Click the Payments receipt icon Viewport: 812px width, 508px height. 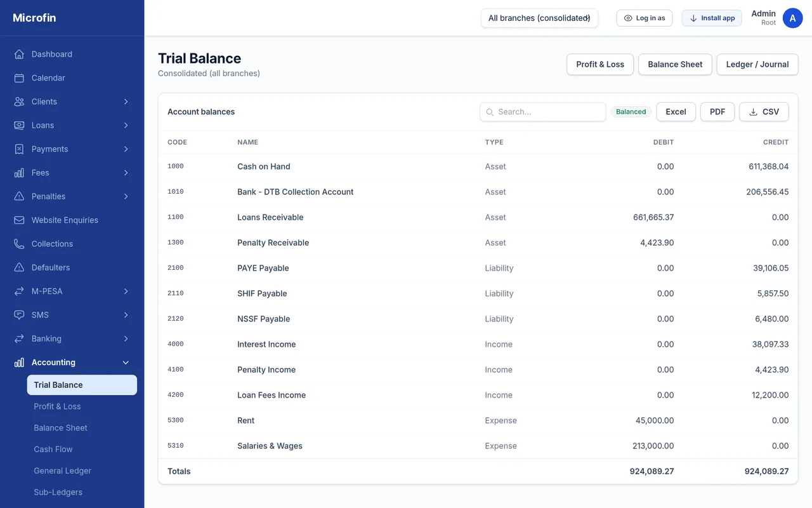[x=19, y=149]
